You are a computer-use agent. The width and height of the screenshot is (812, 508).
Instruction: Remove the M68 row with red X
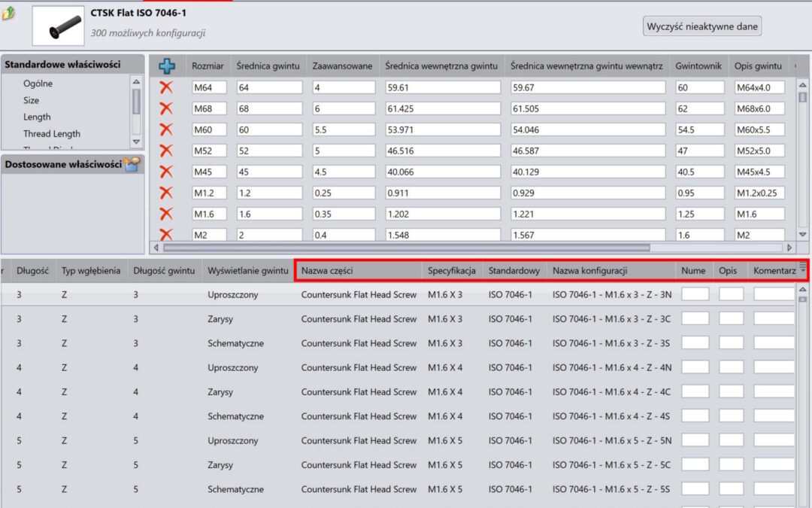[167, 108]
